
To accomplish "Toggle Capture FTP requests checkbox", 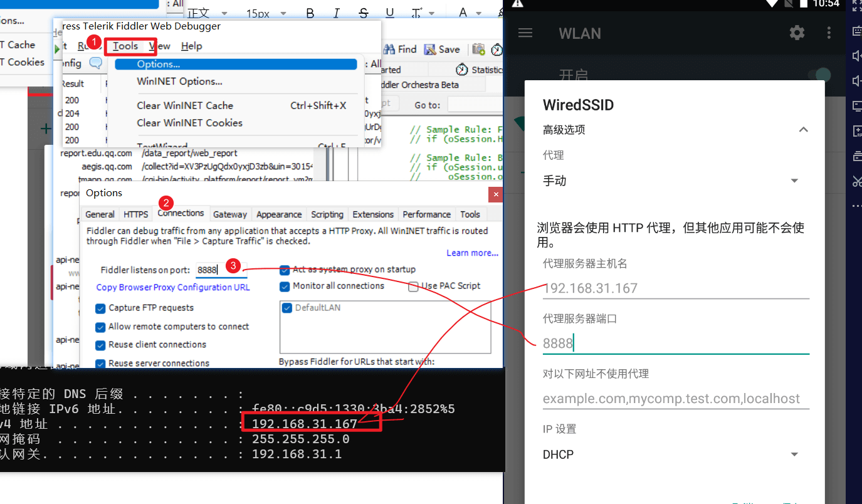I will pyautogui.click(x=100, y=308).
